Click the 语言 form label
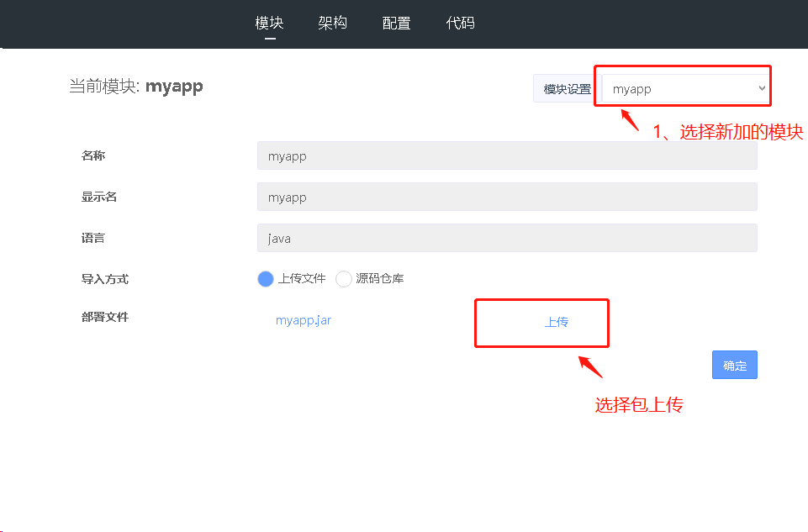 [x=93, y=238]
